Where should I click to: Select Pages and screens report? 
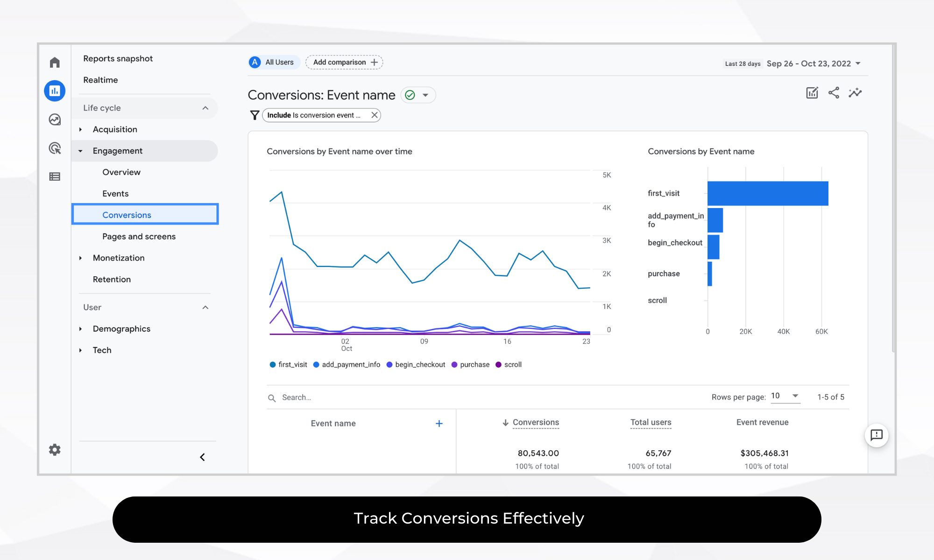139,236
